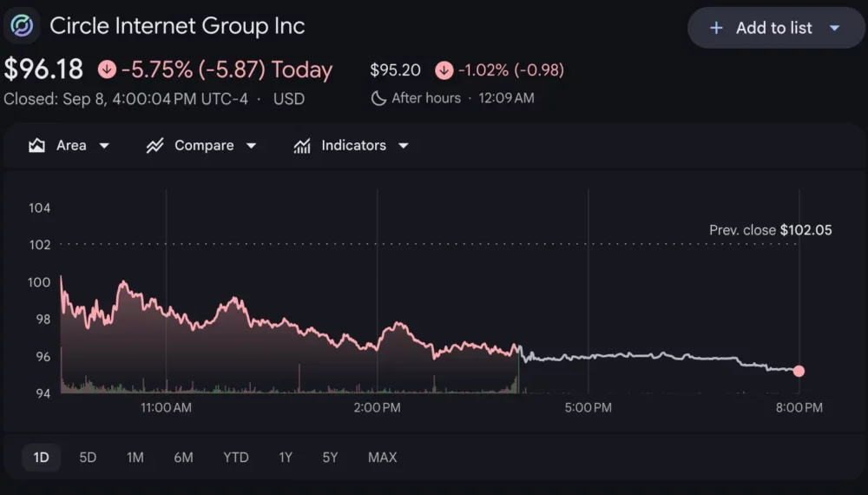Image resolution: width=868 pixels, height=495 pixels.
Task: Click the After hours 12:09 AM text
Action: pyautogui.click(x=463, y=98)
